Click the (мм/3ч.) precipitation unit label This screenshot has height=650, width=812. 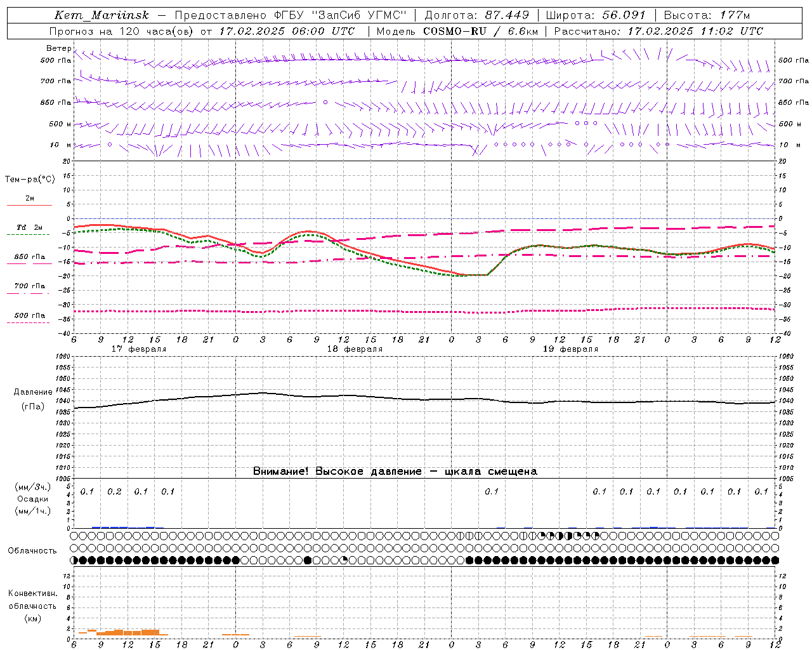[x=32, y=487]
